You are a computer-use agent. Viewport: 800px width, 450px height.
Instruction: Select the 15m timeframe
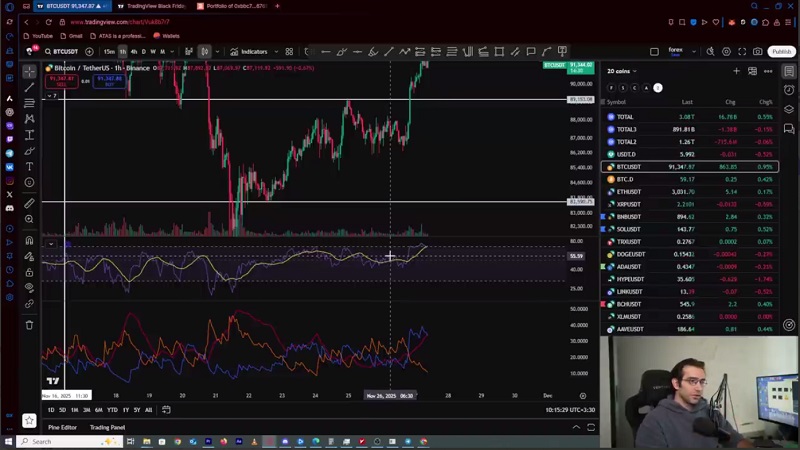(x=109, y=52)
